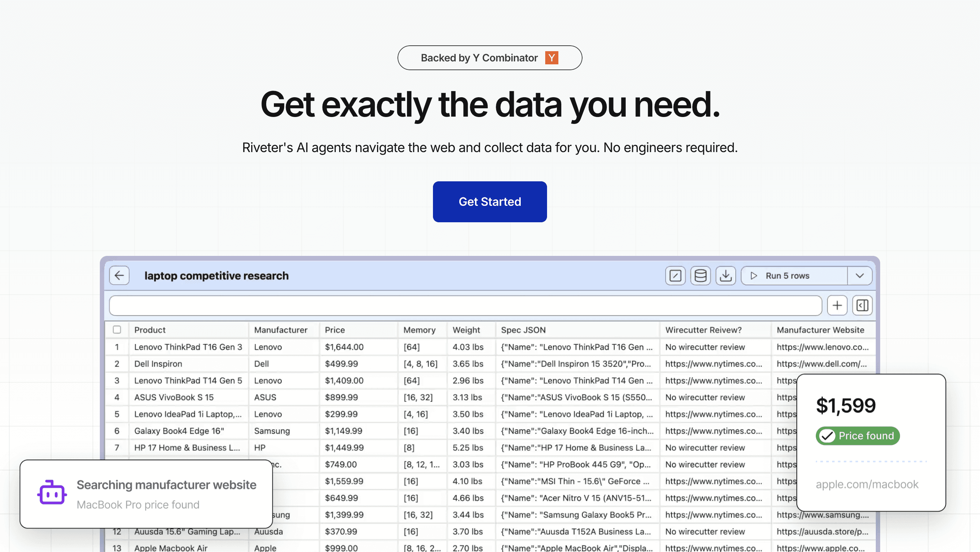Click the purple robot agent icon
This screenshot has height=552, width=980.
point(52,493)
